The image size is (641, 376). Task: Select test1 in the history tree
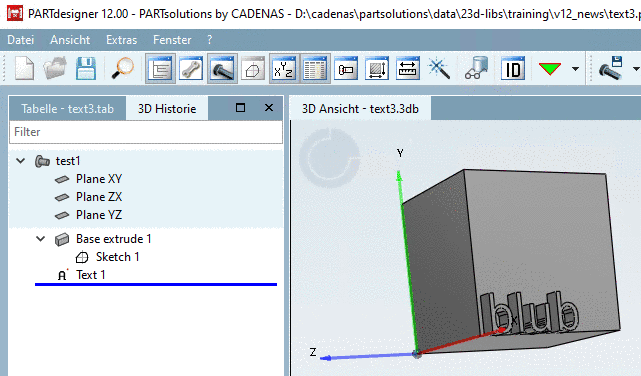point(68,161)
